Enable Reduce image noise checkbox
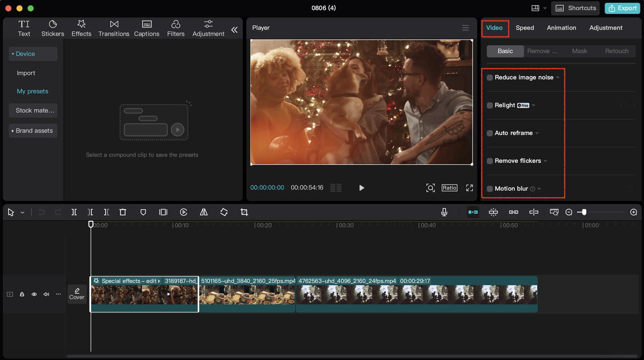 click(x=490, y=77)
